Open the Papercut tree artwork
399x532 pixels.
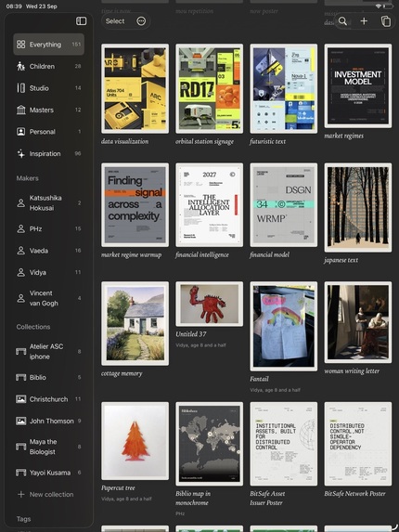(135, 441)
